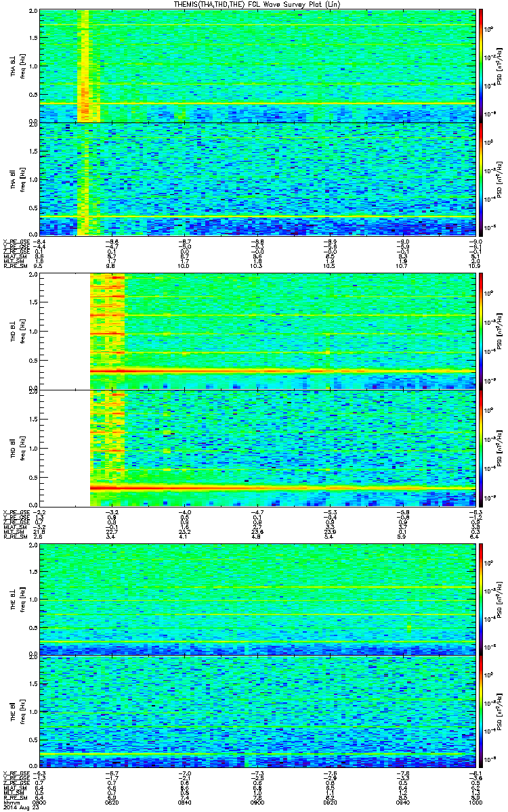This screenshot has width=508, height=812.
Task: Click the 'PSD [nT²/Hz]' label beside THA BL
Action: [499, 66]
